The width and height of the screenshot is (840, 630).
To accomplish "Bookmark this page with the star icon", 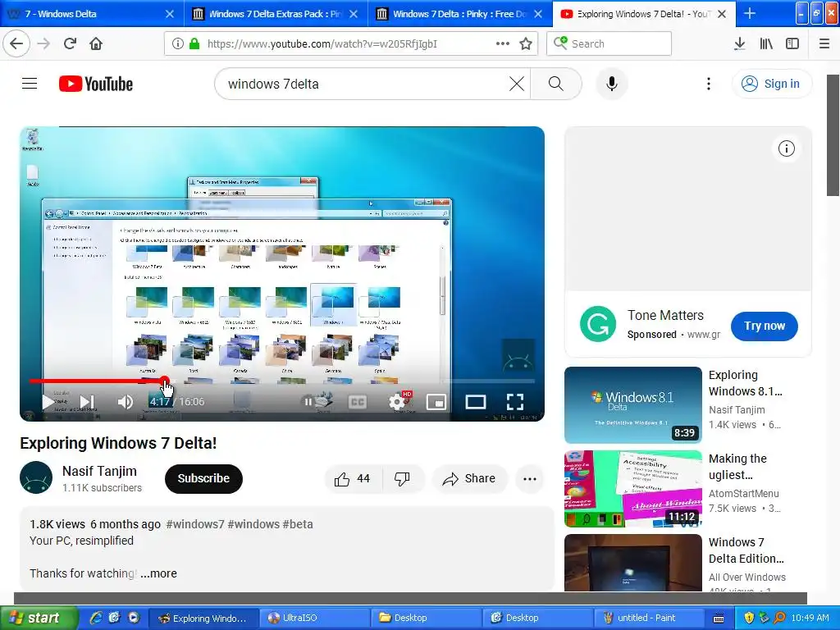I will [526, 43].
